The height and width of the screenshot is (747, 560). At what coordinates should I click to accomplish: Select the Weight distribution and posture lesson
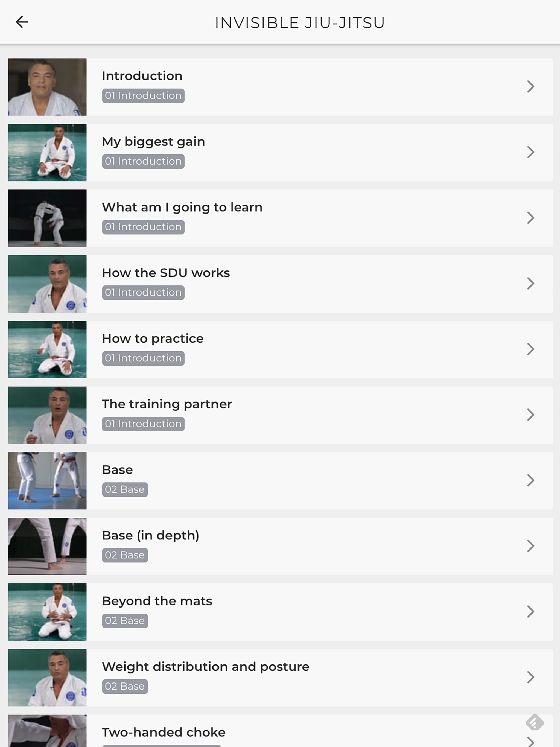(280, 678)
